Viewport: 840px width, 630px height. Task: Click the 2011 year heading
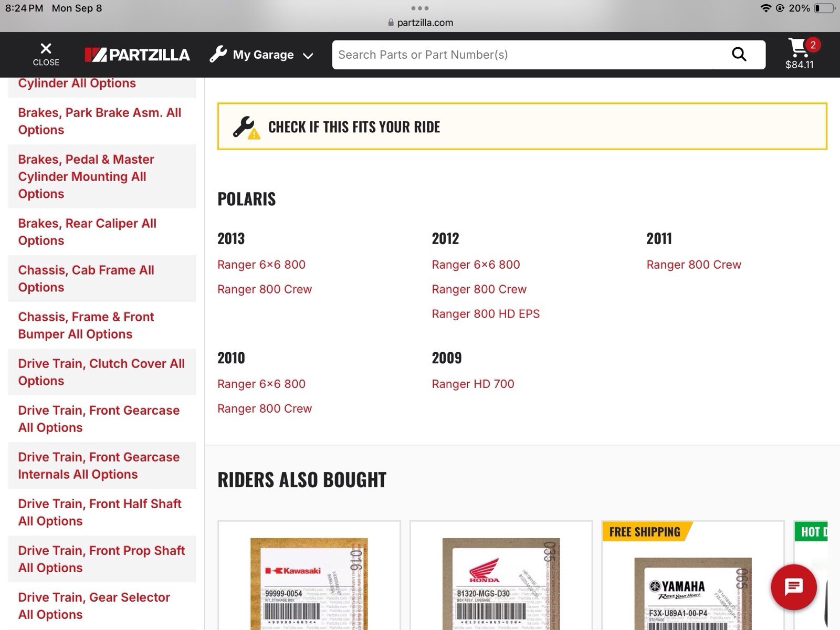tap(659, 239)
